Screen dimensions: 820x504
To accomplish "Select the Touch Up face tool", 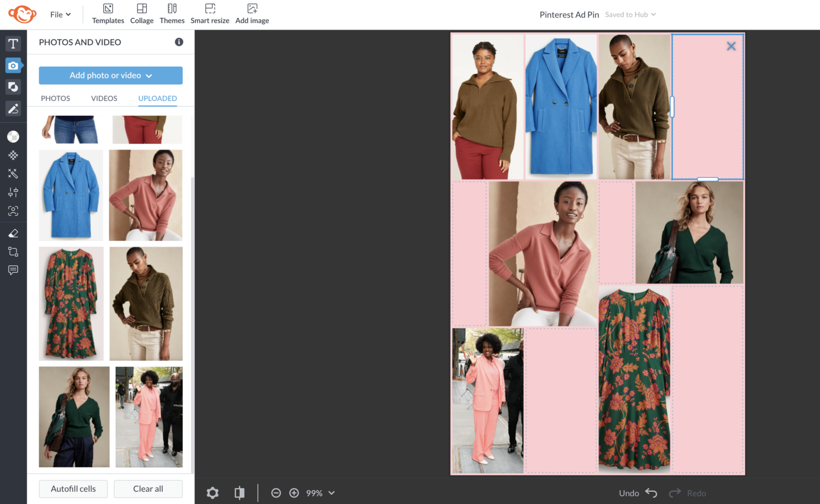I will (13, 211).
